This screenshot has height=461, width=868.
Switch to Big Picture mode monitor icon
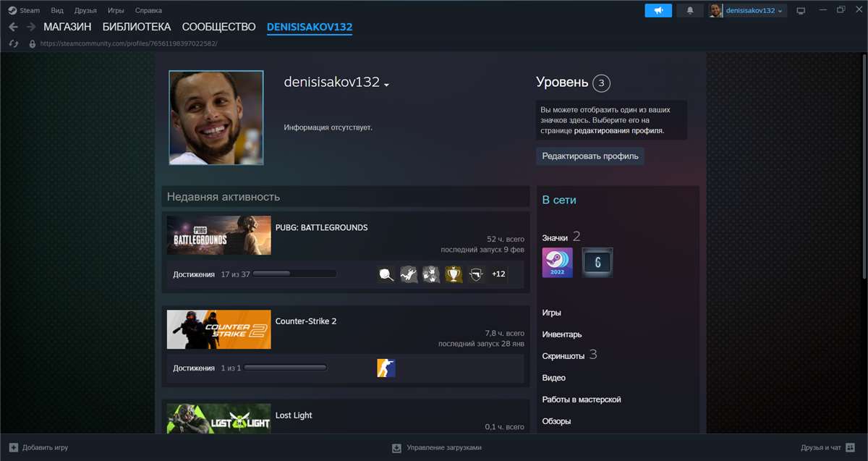801,11
